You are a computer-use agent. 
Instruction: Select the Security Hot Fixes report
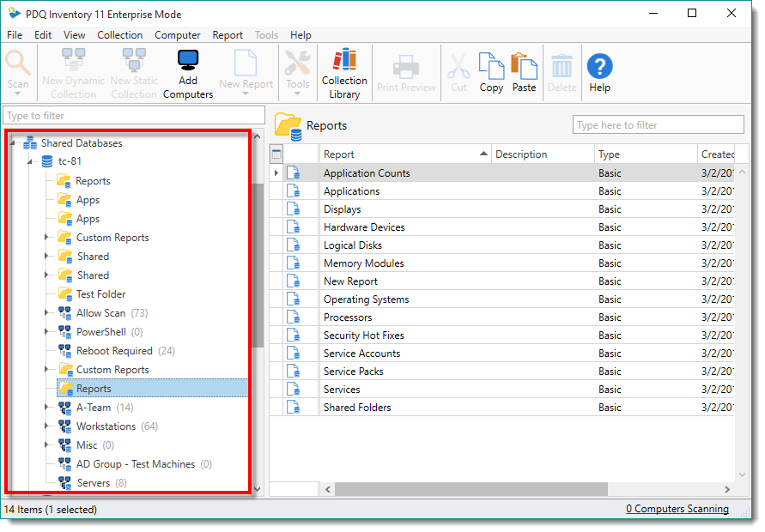pos(364,336)
